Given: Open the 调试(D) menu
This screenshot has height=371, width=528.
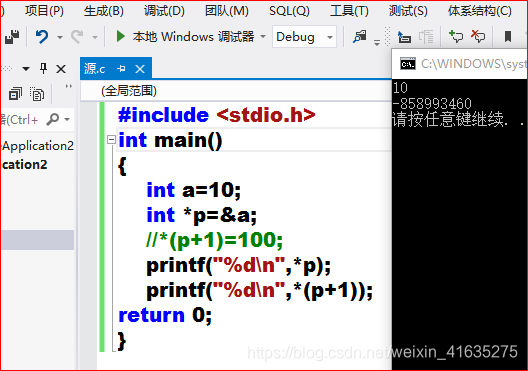Looking at the screenshot, I should click(x=164, y=11).
